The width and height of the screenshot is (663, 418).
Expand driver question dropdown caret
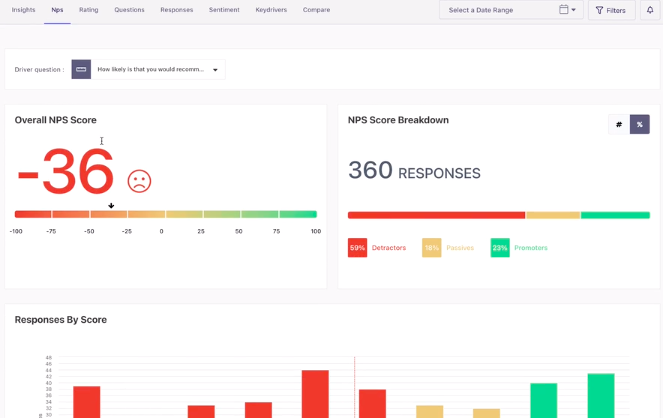pos(215,70)
